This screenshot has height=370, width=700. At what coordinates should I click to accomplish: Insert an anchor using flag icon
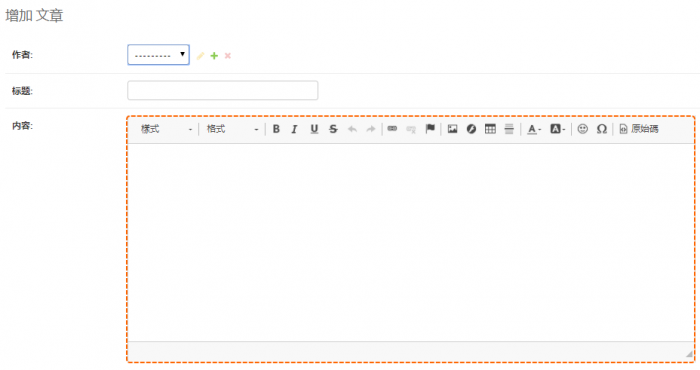pyautogui.click(x=430, y=129)
